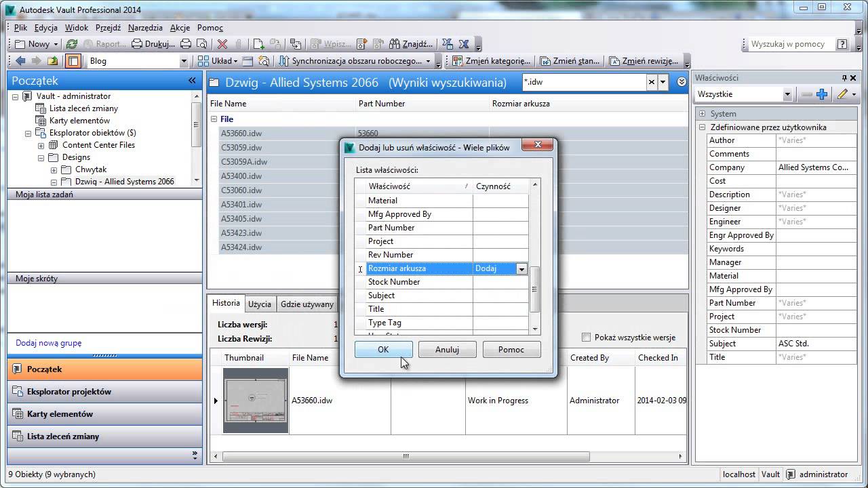
Task: Click the red X delete icon
Action: [x=222, y=44]
